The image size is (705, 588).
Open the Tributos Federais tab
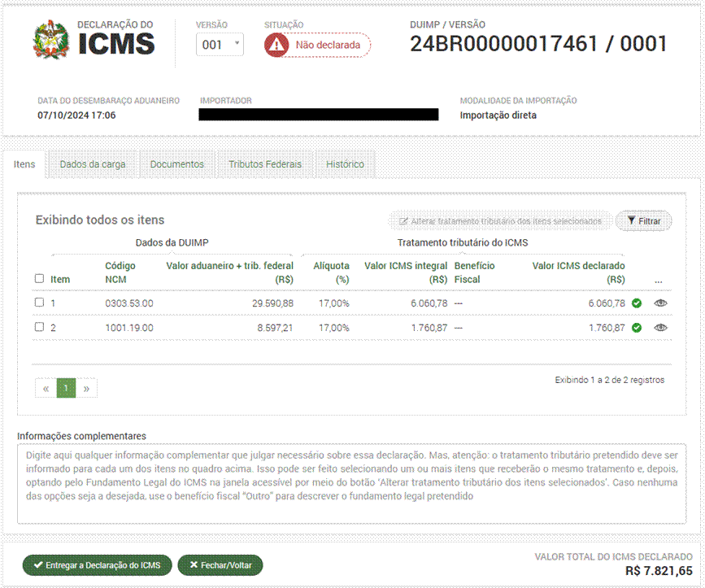[x=265, y=164]
